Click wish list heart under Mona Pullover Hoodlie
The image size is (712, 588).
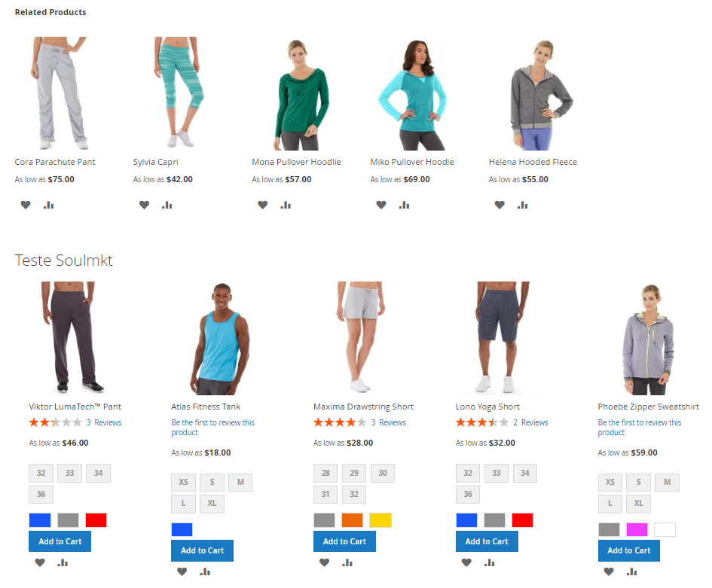click(262, 205)
